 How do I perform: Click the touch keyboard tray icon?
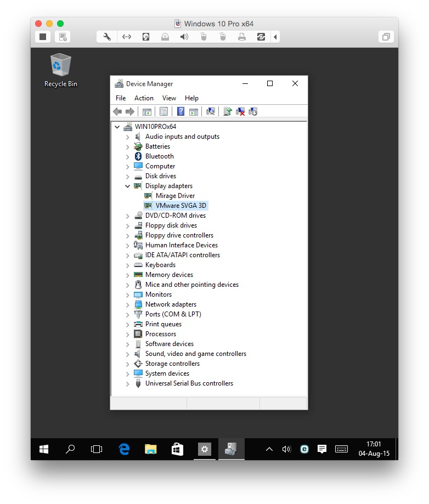pos(341,449)
